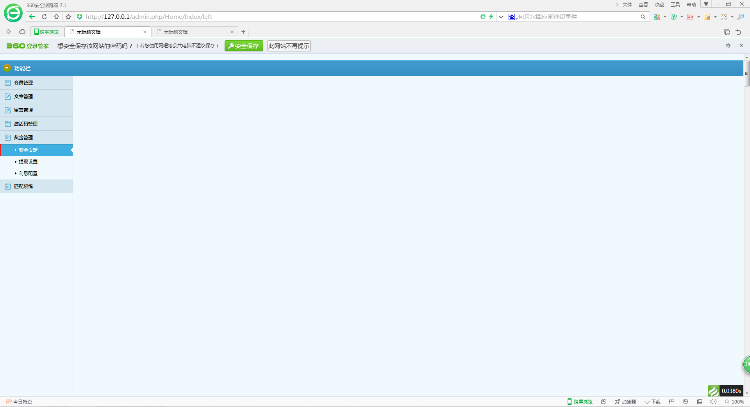Expand the address bar history chevron
Screen dimensions: 750x407
501,16
